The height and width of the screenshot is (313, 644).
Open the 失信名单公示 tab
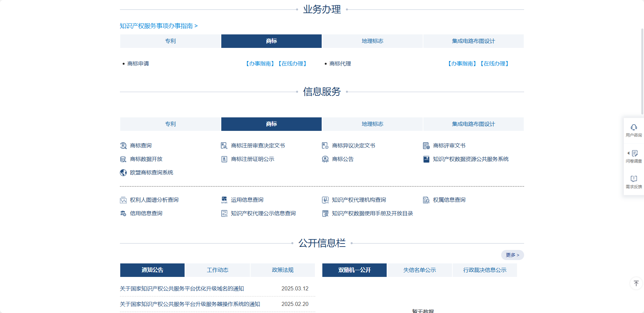pyautogui.click(x=419, y=270)
